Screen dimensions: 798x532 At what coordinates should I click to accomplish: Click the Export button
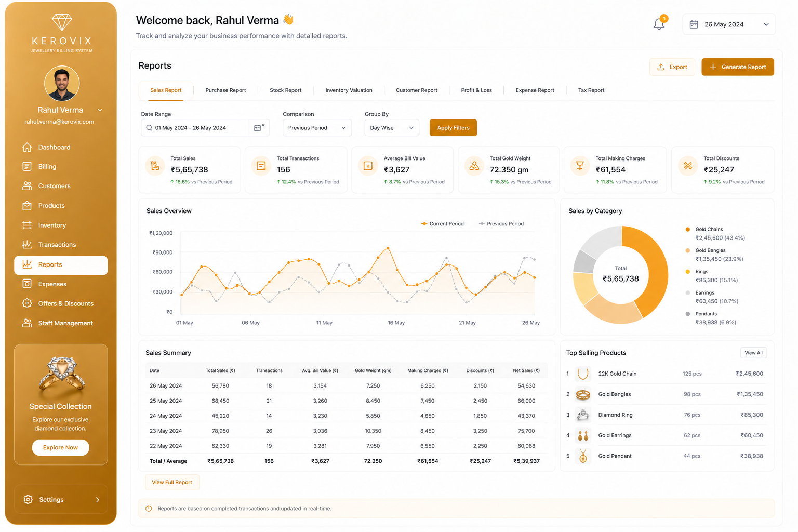672,67
